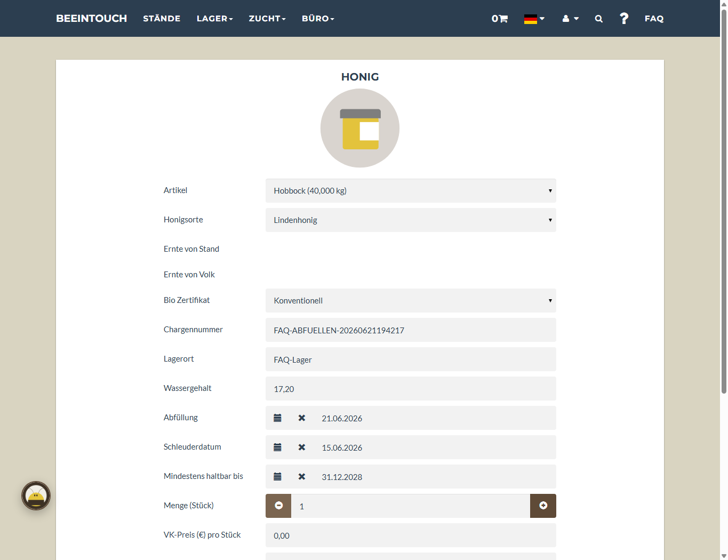
Task: Click the Ernte von Stand label
Action: point(191,249)
